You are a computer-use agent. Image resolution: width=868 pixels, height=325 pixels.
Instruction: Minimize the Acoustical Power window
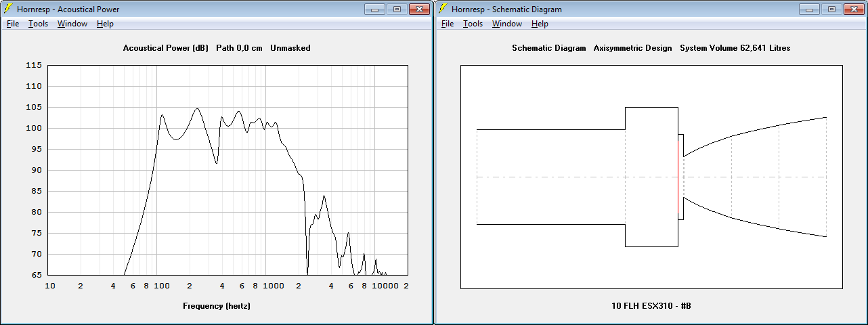coord(374,9)
